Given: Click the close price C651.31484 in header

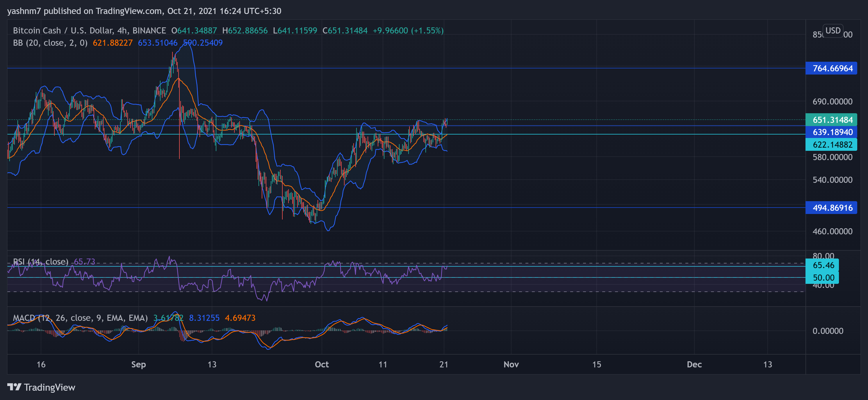Looking at the screenshot, I should (345, 31).
